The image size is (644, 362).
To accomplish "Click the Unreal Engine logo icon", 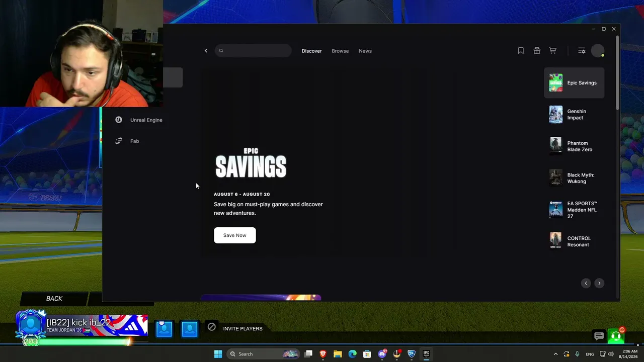I will click(119, 120).
